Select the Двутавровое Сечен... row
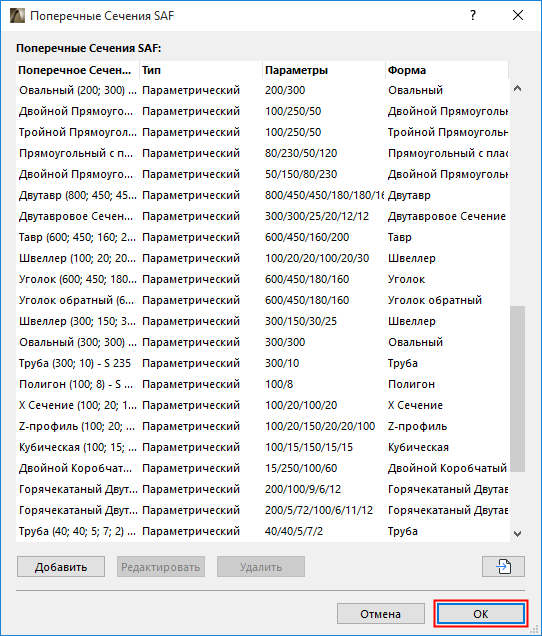Image resolution: width=542 pixels, height=636 pixels. click(262, 216)
